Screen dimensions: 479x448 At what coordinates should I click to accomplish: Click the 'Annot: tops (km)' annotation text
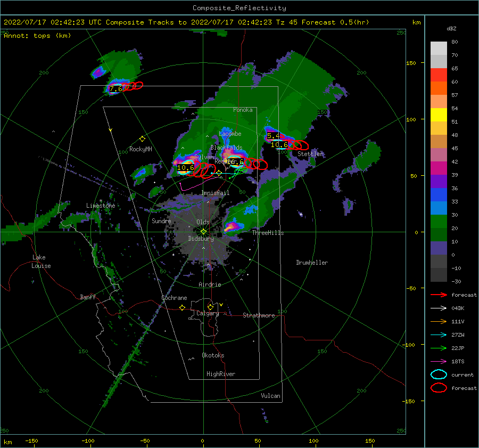click(37, 36)
